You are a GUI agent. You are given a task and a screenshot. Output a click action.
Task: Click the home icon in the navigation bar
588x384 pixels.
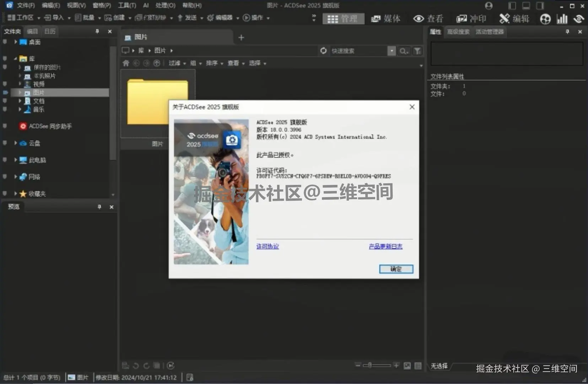(x=126, y=63)
